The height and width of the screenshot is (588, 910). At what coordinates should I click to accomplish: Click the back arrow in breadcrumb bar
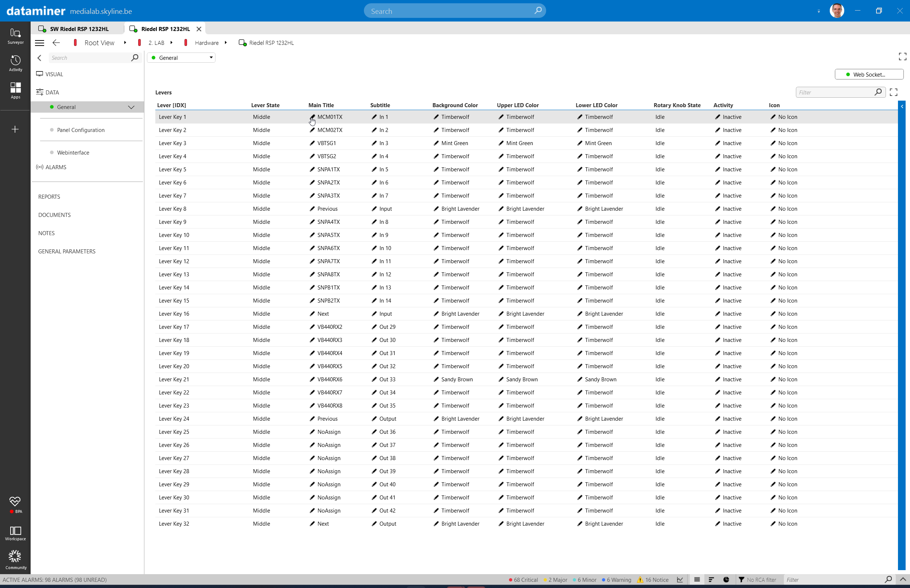[56, 43]
